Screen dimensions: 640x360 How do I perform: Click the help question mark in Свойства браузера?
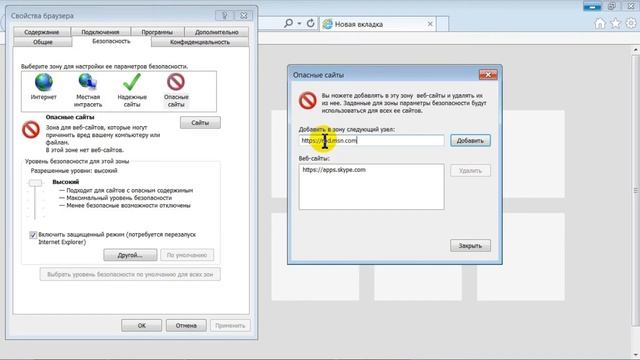224,16
